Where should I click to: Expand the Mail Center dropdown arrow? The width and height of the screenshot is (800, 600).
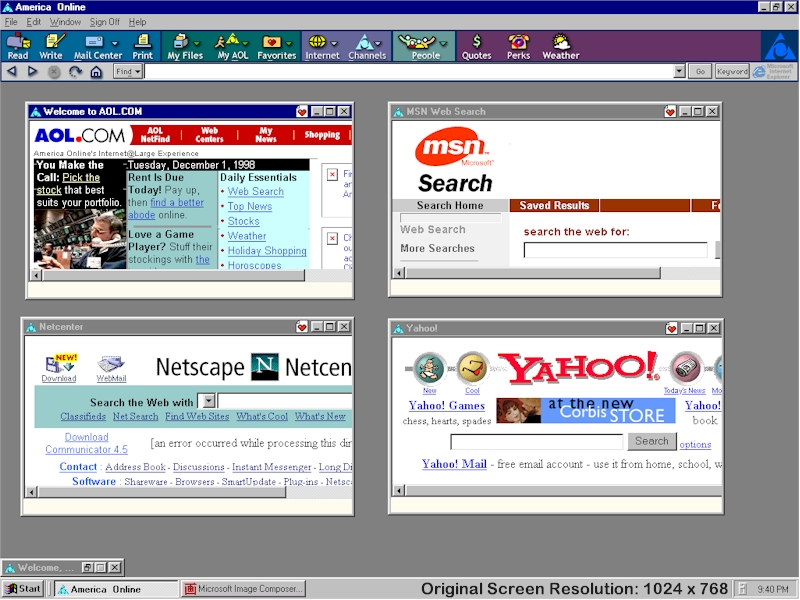click(x=114, y=44)
